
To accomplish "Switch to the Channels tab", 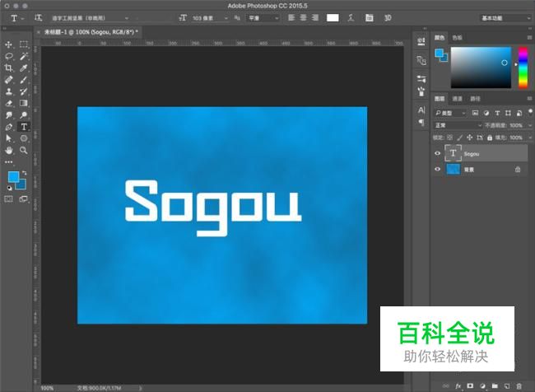I will (x=457, y=99).
